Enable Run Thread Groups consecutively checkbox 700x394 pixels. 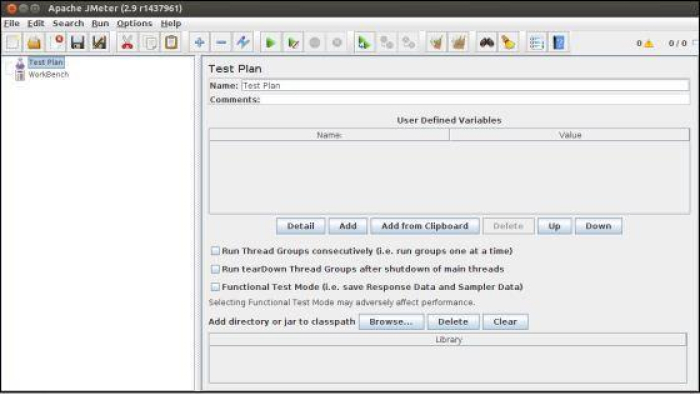coord(215,251)
